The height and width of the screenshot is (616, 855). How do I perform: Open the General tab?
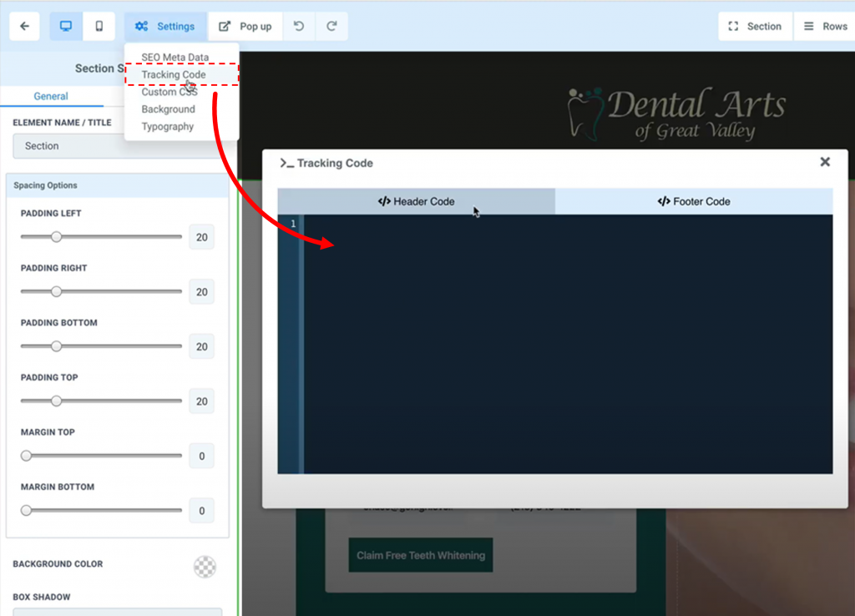tap(51, 96)
